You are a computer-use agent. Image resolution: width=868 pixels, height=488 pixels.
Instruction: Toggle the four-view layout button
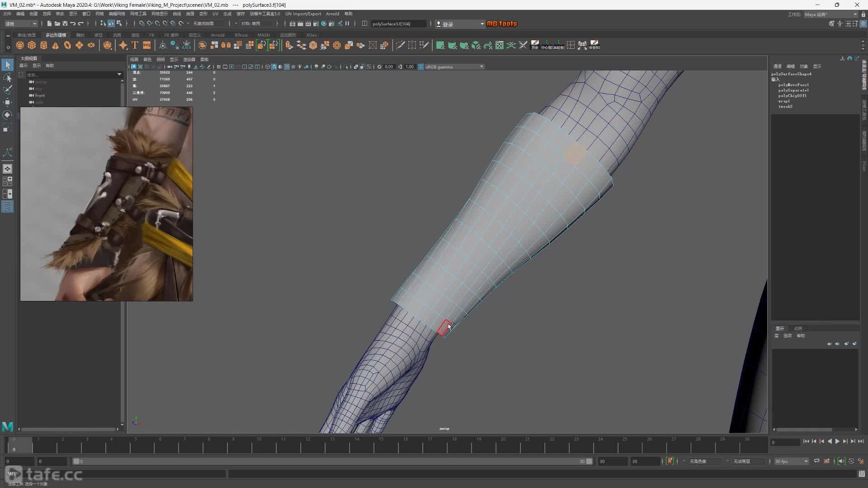coord(7,181)
